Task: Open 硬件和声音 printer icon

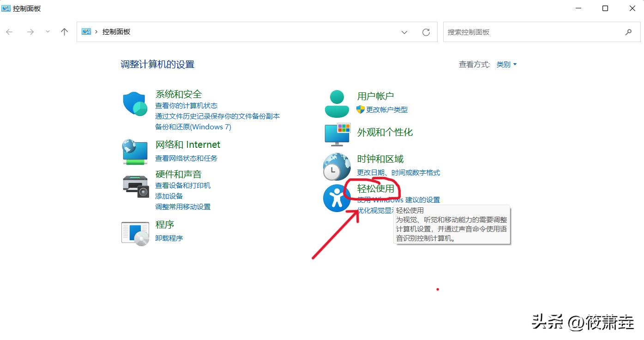Action: tap(134, 188)
